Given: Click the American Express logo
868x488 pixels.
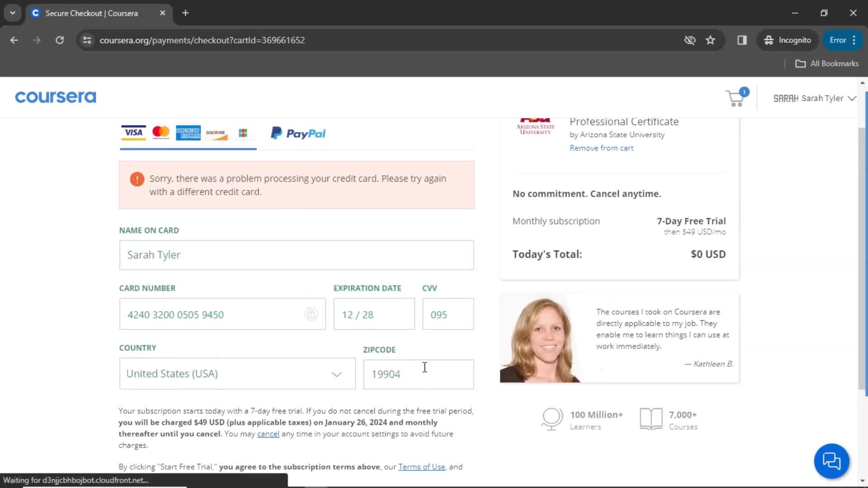Looking at the screenshot, I should pos(188,133).
